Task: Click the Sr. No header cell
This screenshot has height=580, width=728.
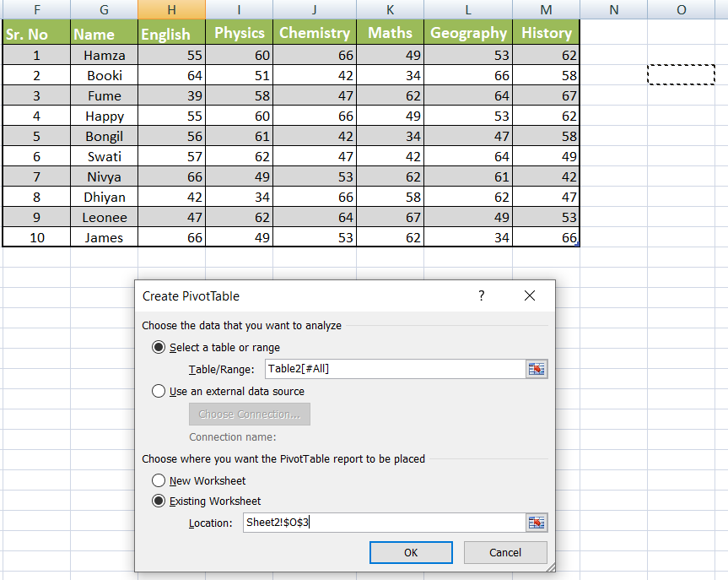Action: coord(36,34)
